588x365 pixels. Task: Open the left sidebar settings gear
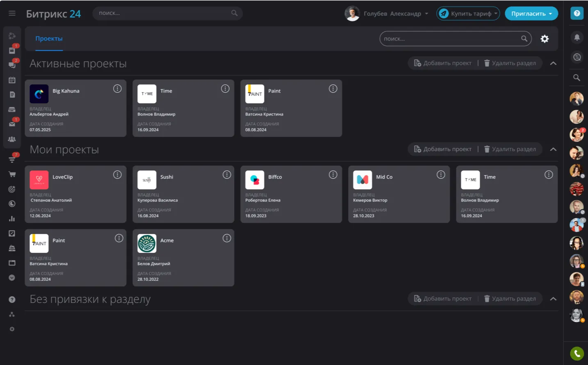click(x=12, y=329)
